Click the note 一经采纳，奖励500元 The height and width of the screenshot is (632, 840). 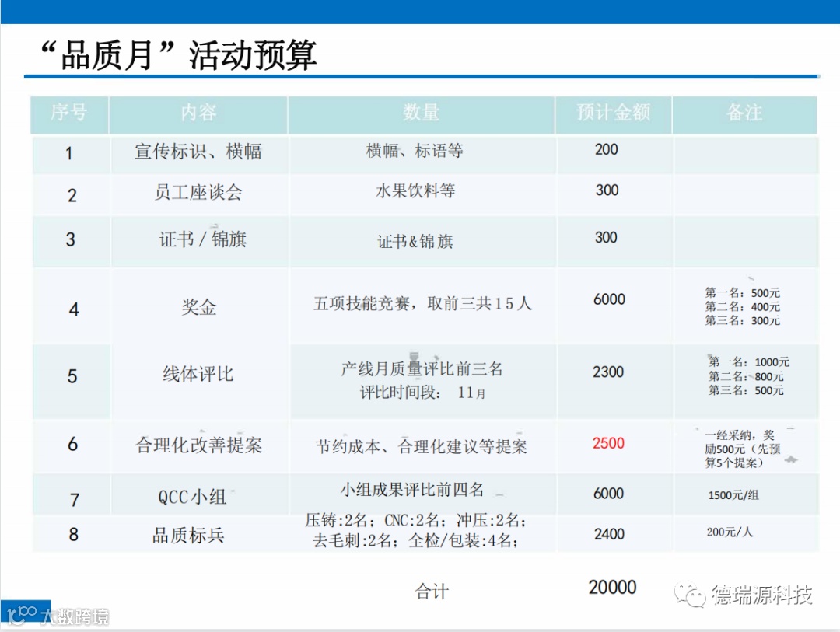click(743, 449)
